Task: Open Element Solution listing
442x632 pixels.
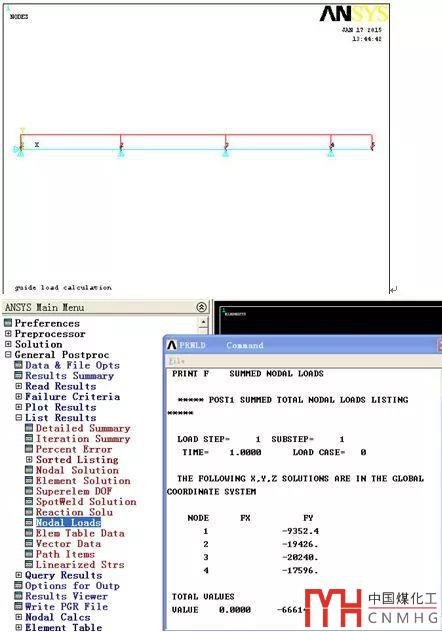Action: pos(83,480)
